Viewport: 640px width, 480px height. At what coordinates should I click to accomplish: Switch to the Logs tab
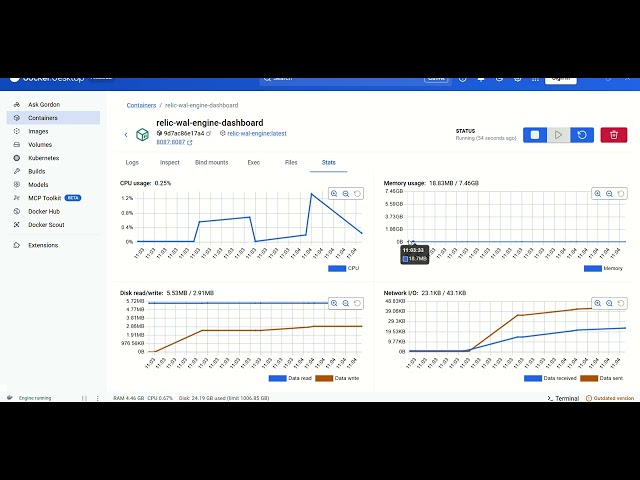point(132,162)
